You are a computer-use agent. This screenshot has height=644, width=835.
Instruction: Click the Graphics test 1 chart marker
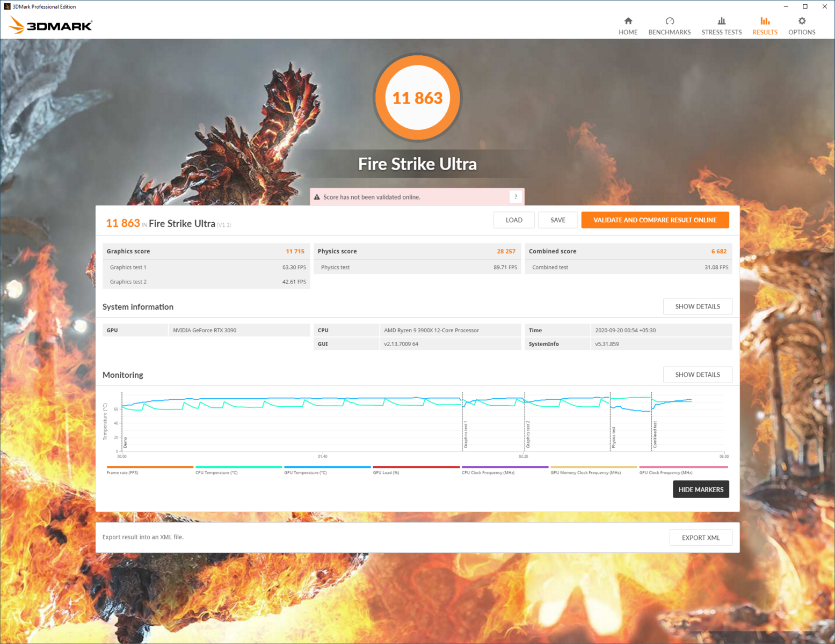click(x=466, y=435)
